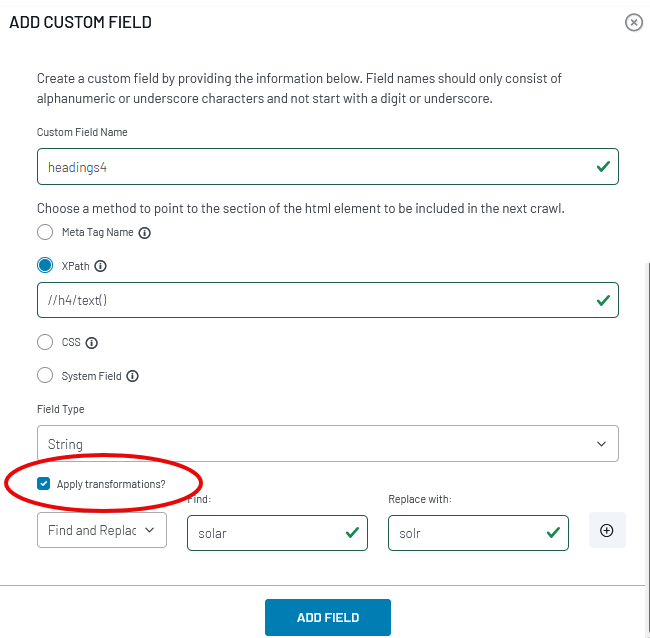Uncheck the Apply transformations checkbox
The image size is (650, 638).
[44, 483]
